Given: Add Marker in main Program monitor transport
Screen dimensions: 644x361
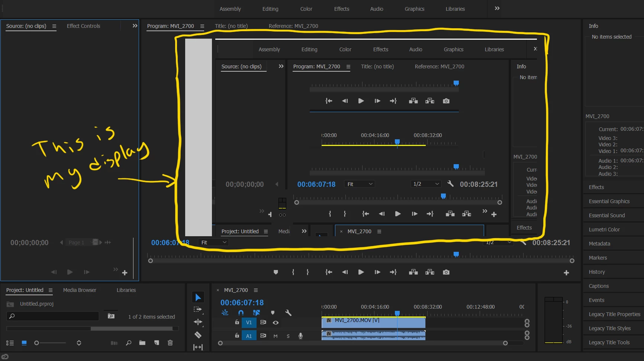Looking at the screenshot, I should tap(276, 272).
